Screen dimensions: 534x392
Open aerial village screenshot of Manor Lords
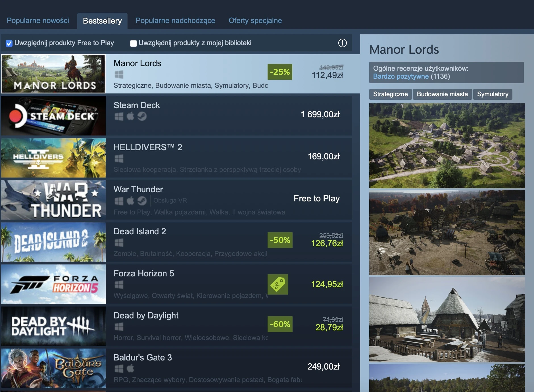click(x=447, y=146)
